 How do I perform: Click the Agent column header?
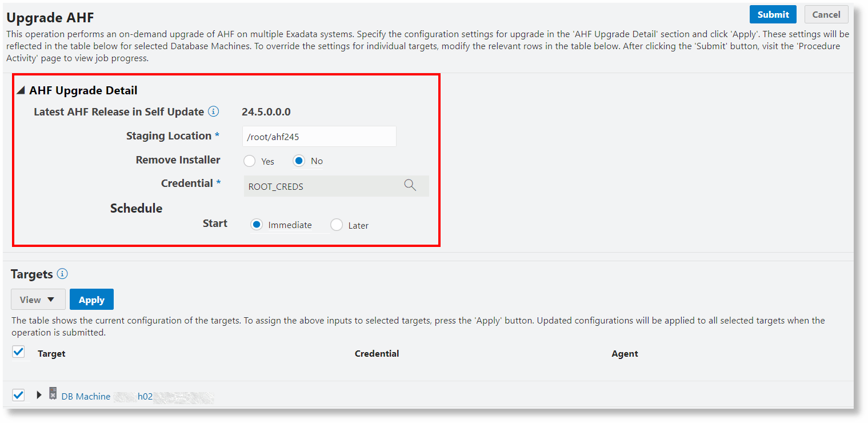[625, 354]
